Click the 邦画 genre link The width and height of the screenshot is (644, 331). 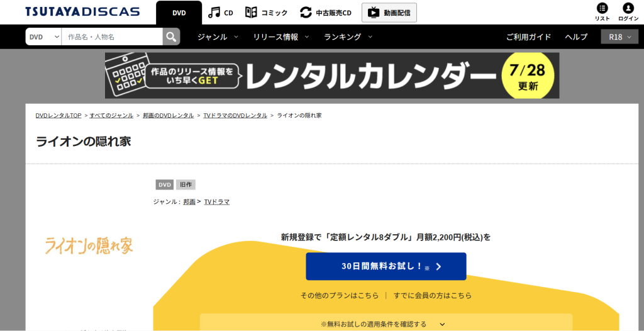click(x=189, y=202)
